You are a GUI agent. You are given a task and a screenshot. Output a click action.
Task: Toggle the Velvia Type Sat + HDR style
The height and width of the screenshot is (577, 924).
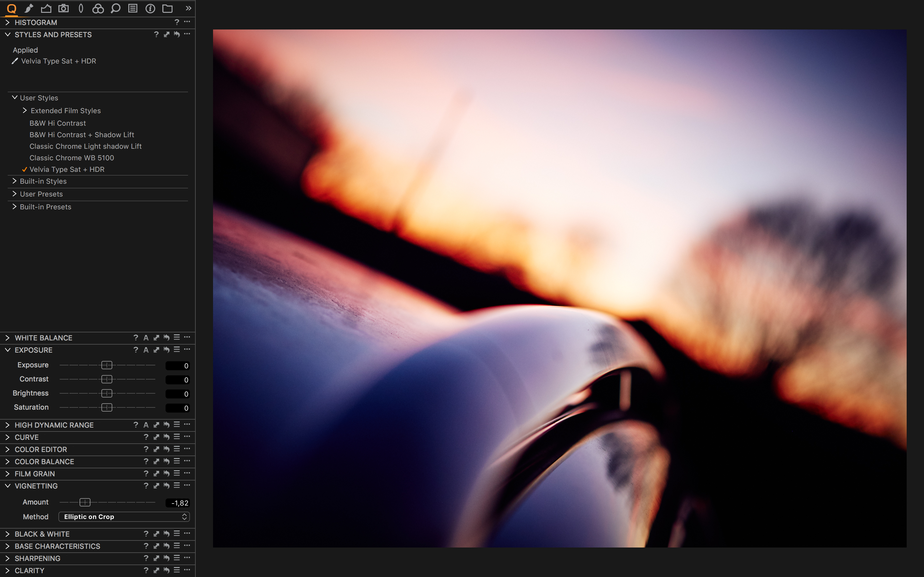66,169
